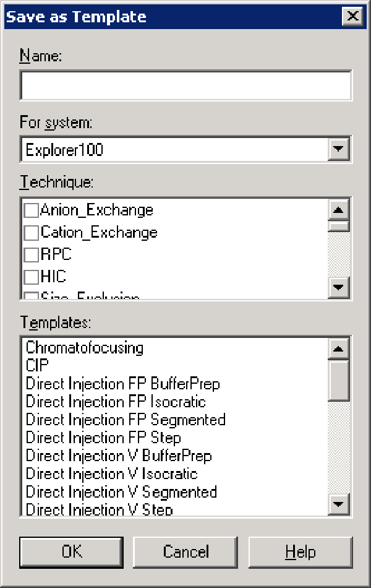Select the CIP template entry
Viewport: 371px width, 588px height.
coord(37,365)
